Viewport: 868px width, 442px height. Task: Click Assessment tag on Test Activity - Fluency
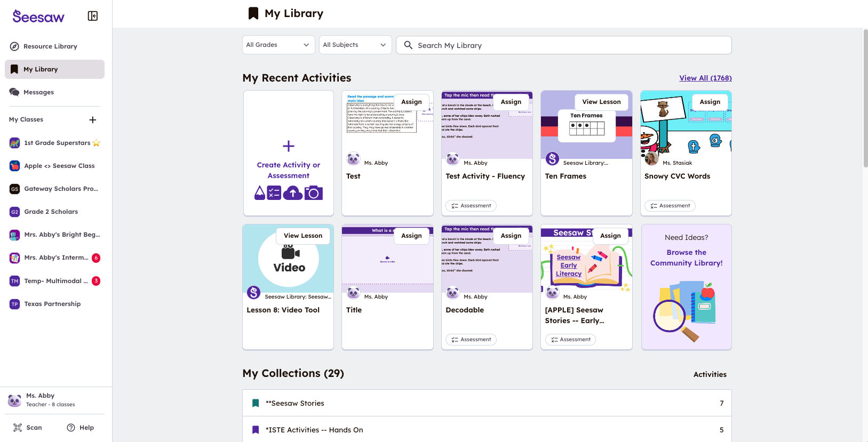pyautogui.click(x=471, y=206)
